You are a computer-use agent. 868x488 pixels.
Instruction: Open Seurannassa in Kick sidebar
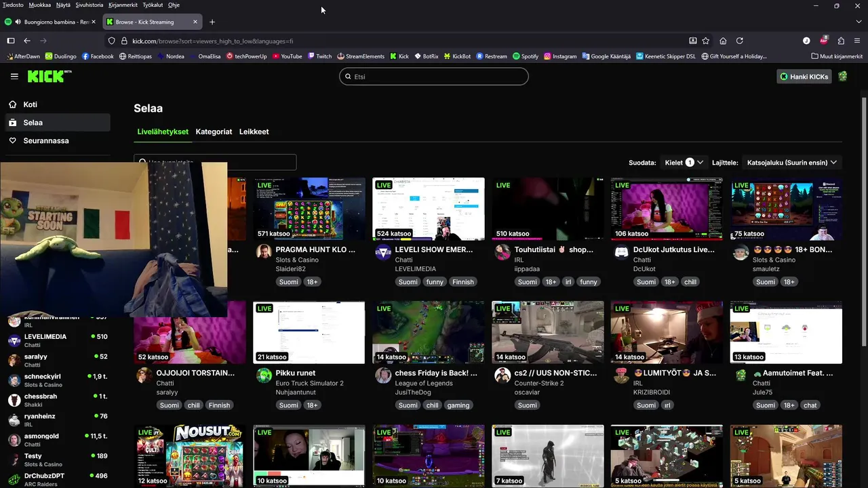pyautogui.click(x=57, y=140)
